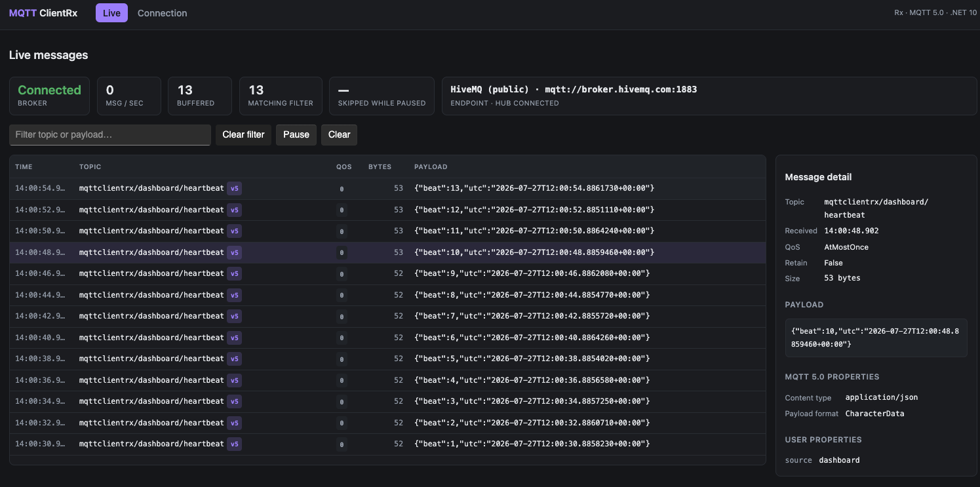Viewport: 980px width, 487px height.
Task: Click the Received value 14:00:48.902
Action: coord(852,231)
